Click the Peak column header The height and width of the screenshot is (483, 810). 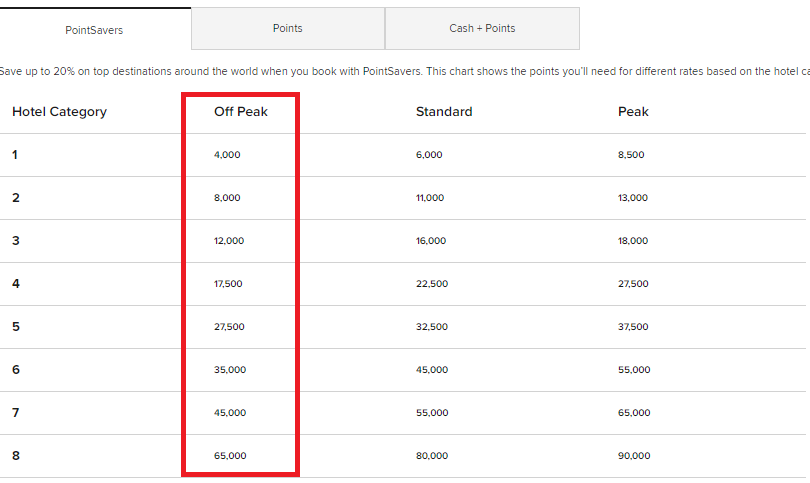tap(633, 112)
